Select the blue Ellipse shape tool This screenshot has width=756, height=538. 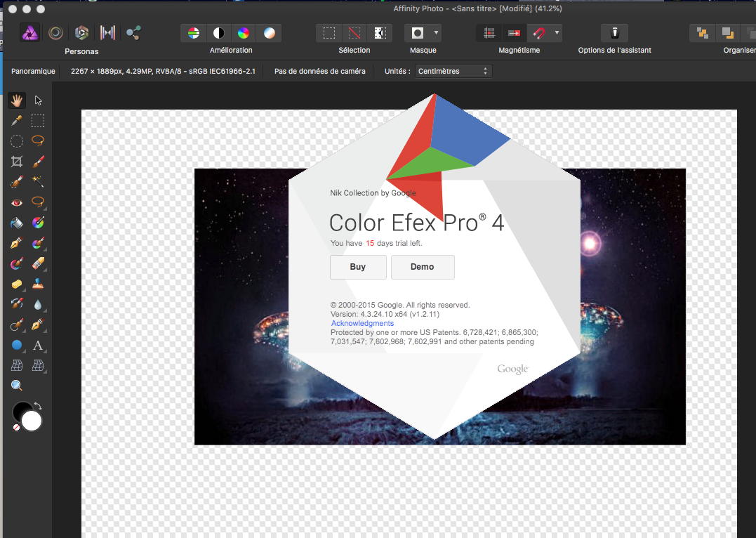pos(17,346)
